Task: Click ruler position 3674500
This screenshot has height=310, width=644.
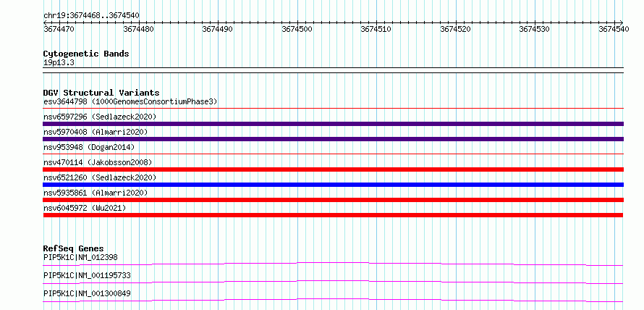Action: (297, 29)
